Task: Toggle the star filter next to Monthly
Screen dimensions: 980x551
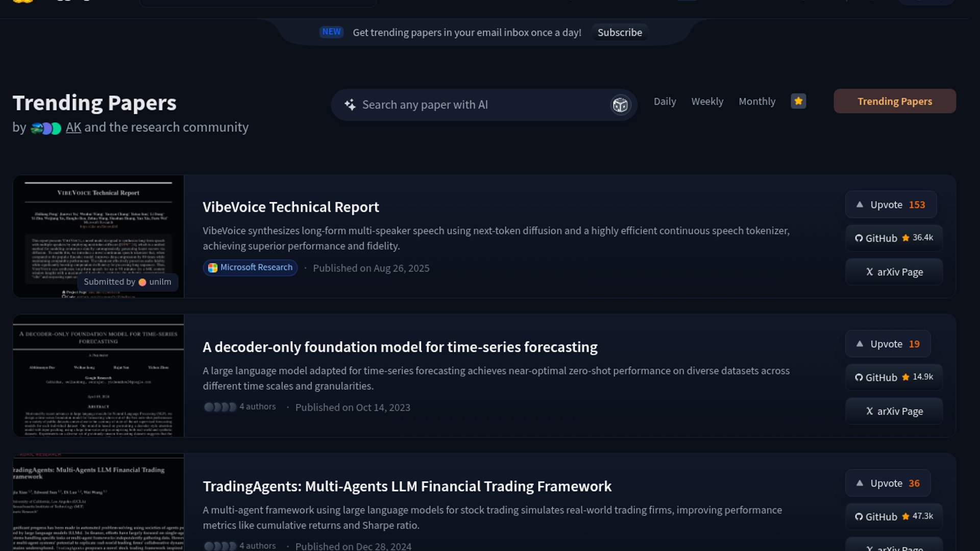Action: point(798,101)
